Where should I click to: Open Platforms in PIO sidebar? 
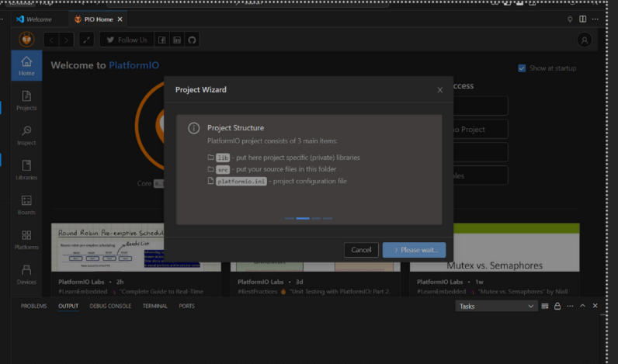pos(26,240)
